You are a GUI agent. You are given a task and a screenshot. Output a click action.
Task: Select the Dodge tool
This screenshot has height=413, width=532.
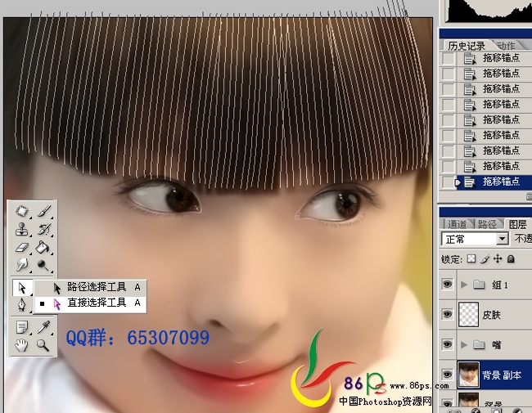coord(43,265)
